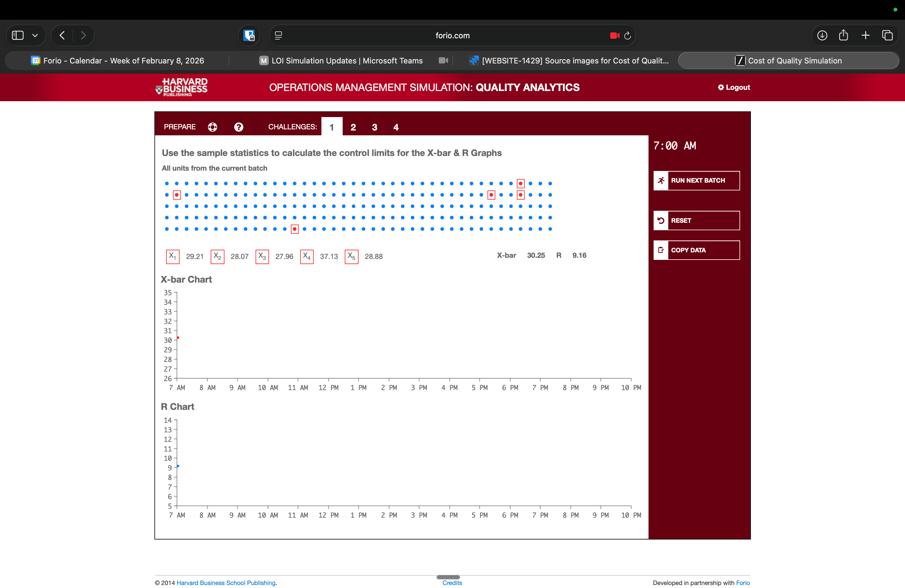Click the red data point on the X-bar chart
Screen dimensions: 905x588
pos(178,337)
